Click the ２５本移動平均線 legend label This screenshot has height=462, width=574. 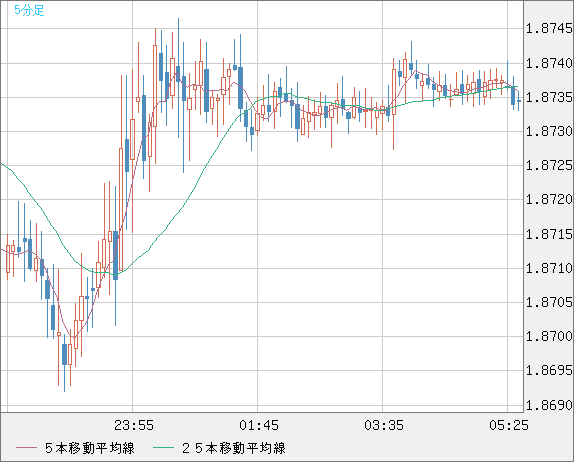[x=234, y=448]
